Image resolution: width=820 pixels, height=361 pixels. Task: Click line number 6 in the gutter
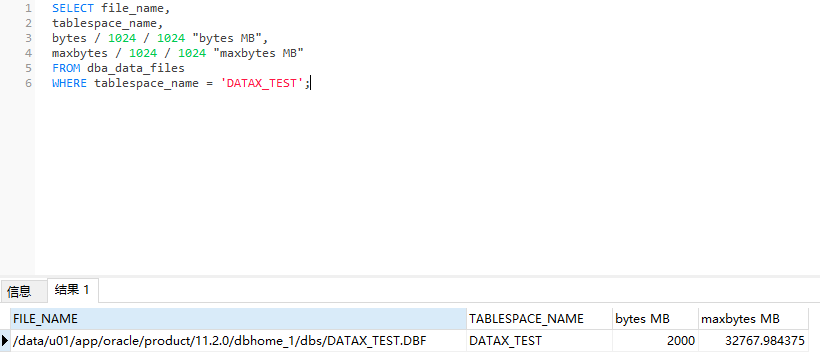coord(28,83)
